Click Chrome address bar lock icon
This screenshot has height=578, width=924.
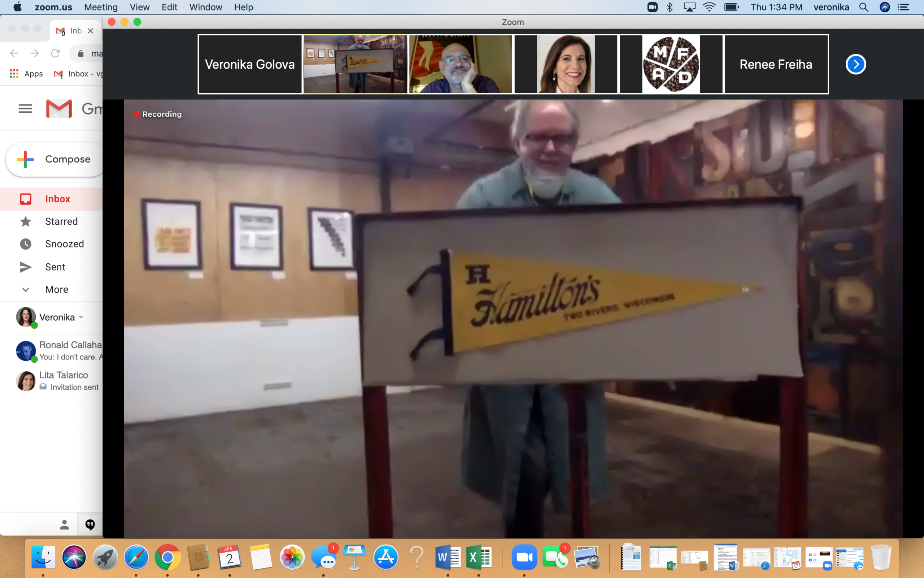pyautogui.click(x=80, y=53)
